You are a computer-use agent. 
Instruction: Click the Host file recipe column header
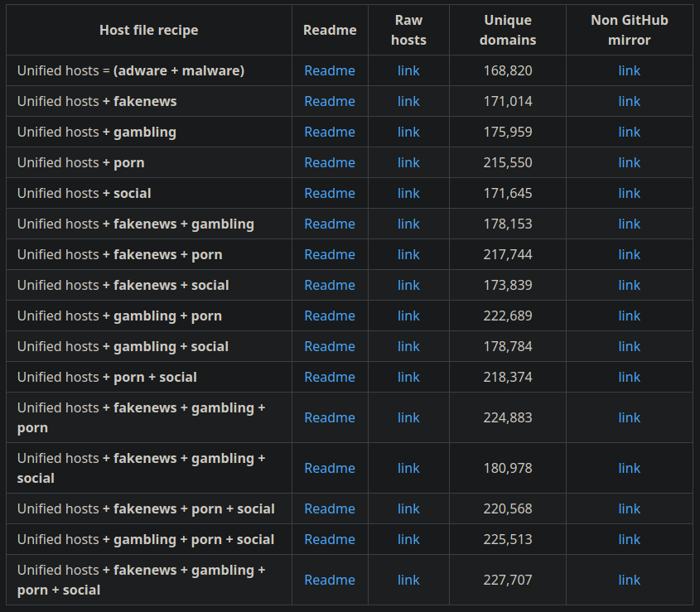tap(149, 30)
